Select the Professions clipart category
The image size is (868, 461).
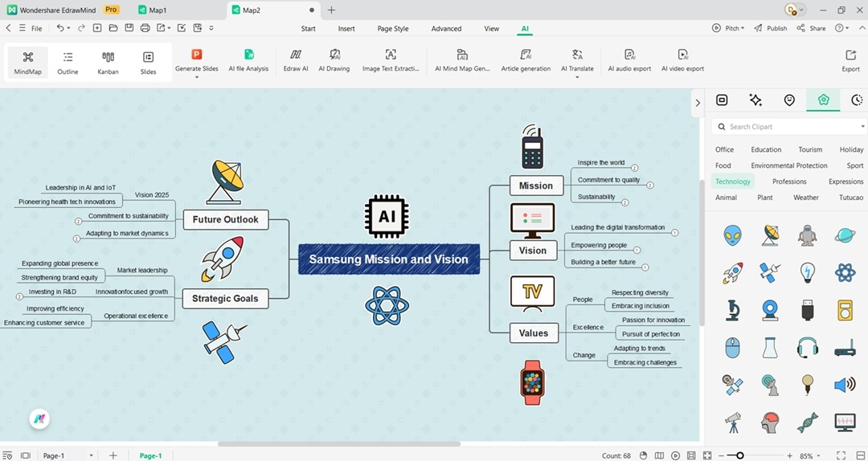pos(789,182)
